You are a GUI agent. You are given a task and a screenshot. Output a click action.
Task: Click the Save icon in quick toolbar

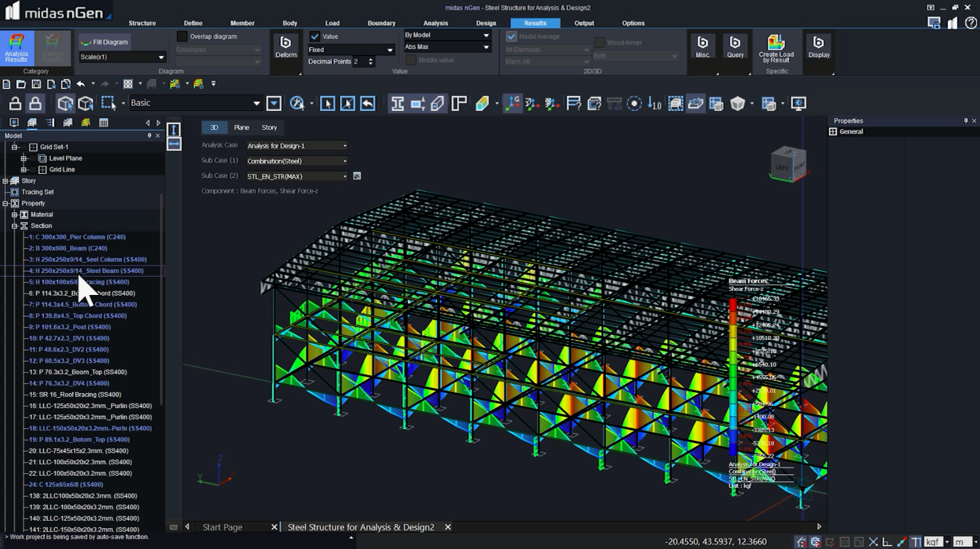pos(36,84)
